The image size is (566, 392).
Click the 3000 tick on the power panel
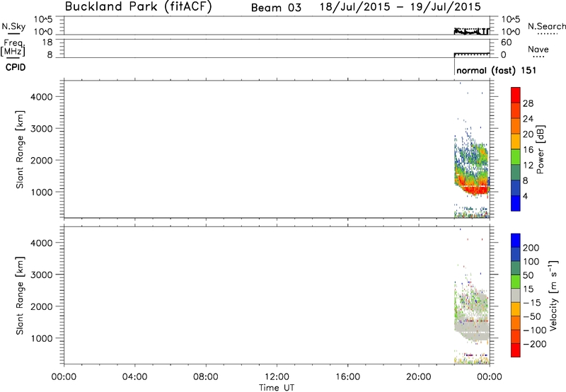pos(41,129)
